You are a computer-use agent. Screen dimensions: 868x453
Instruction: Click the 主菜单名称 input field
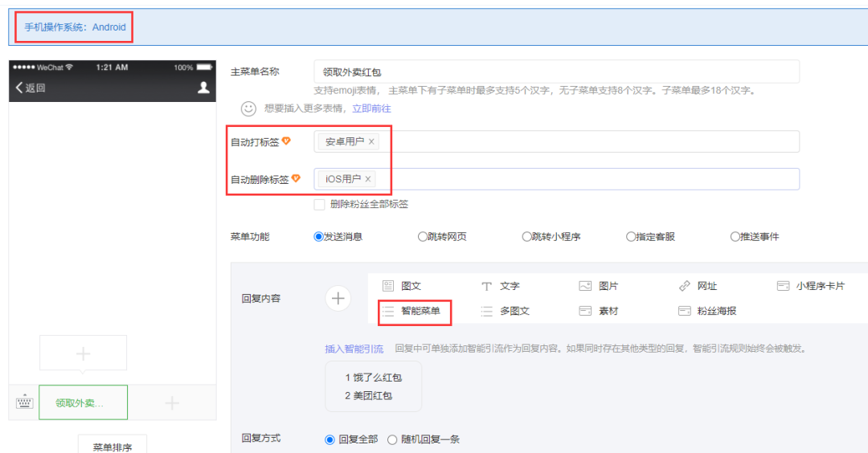(556, 72)
